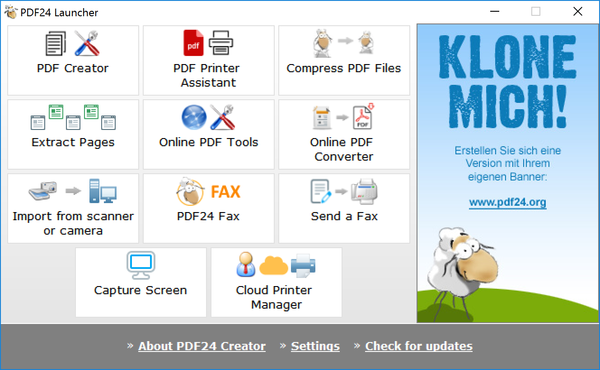Launch Online PDF Converter
Screen dimensions: 600x370
click(344, 134)
